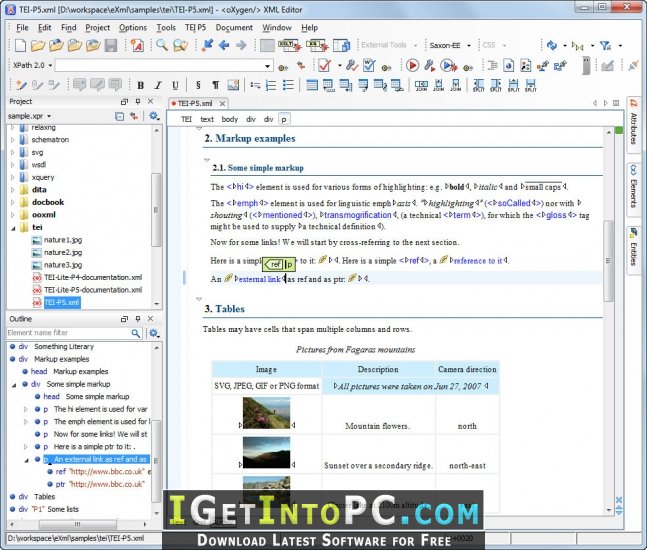The width and height of the screenshot is (647, 550).
Task: Insert unordered bullet list icon
Action: (288, 85)
